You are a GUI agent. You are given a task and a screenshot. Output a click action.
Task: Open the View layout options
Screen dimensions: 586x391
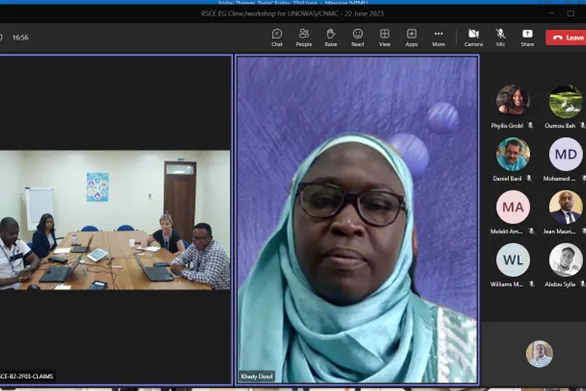(384, 38)
